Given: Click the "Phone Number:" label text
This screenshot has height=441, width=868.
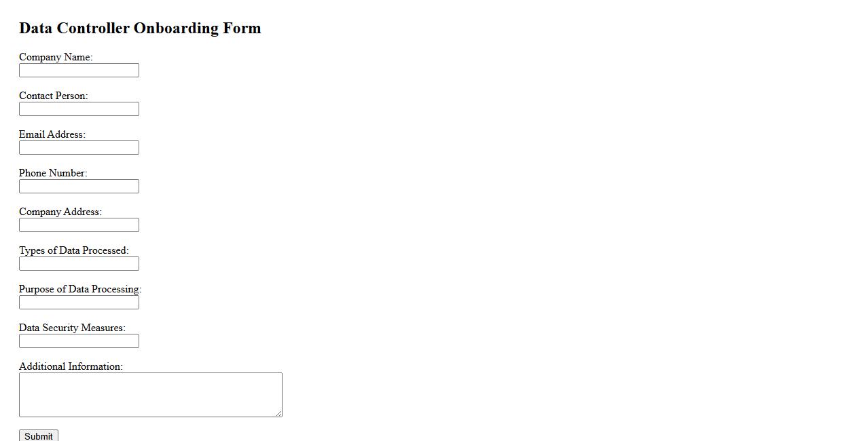Looking at the screenshot, I should [53, 173].
